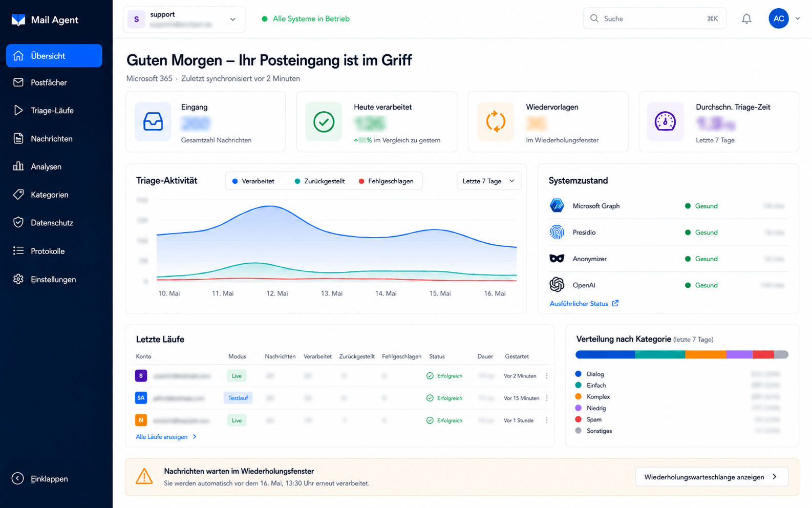Click Wiederholungswarteschlange anzeigen button
812x508 pixels.
click(x=712, y=477)
